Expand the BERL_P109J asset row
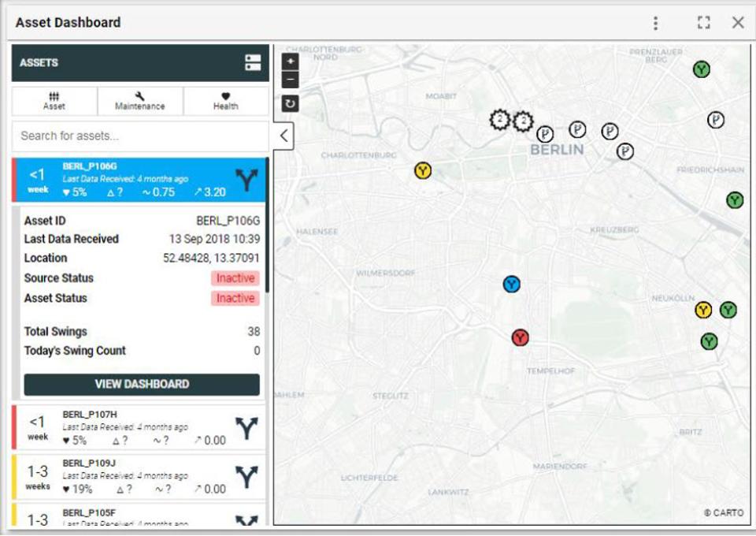This screenshot has width=756, height=536. click(140, 475)
